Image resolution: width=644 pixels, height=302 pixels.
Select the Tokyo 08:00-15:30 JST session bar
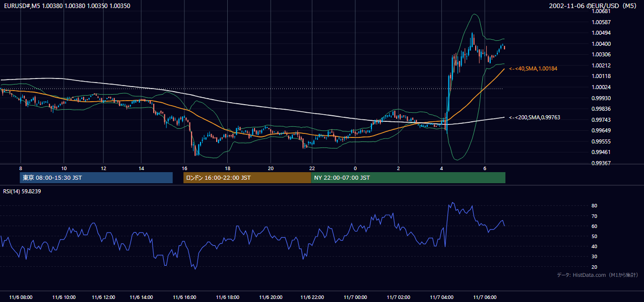pyautogui.click(x=96, y=178)
